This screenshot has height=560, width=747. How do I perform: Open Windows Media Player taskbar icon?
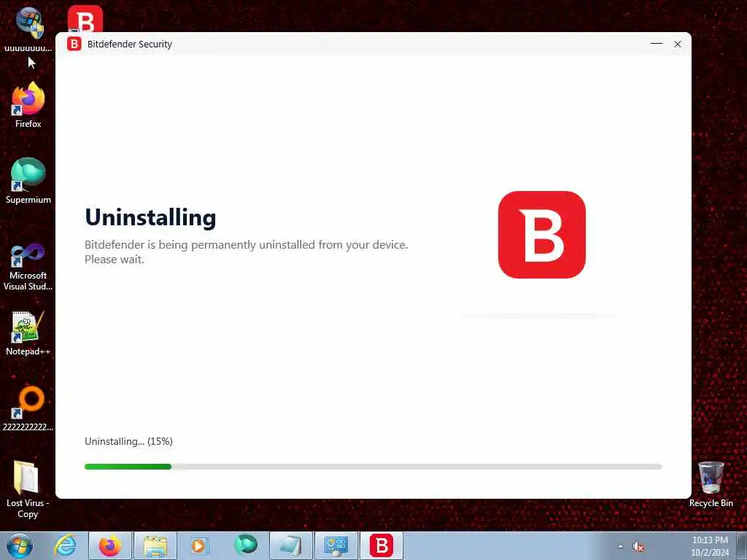click(198, 545)
